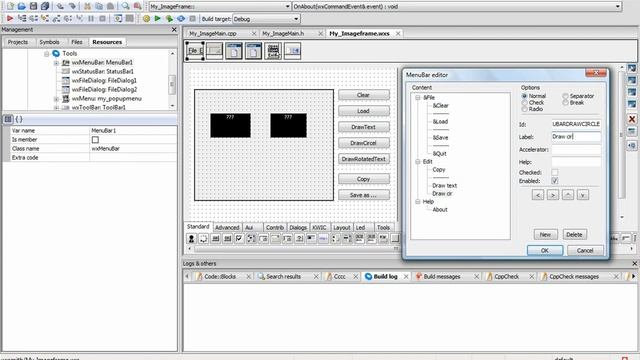Expand the wxMenuBar: MenuBar1 tree node

pos(56,63)
